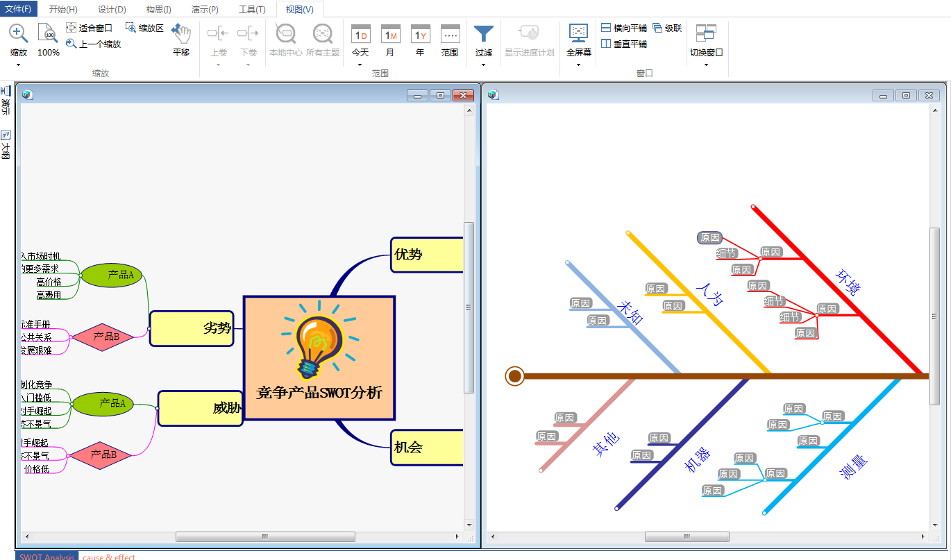The image size is (951, 560).
Task: Click left window's horizontal scrollbar thumb
Action: (265, 536)
